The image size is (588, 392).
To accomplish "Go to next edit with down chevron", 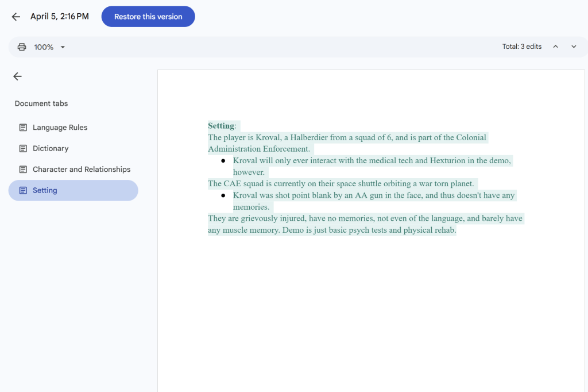I will coord(574,47).
